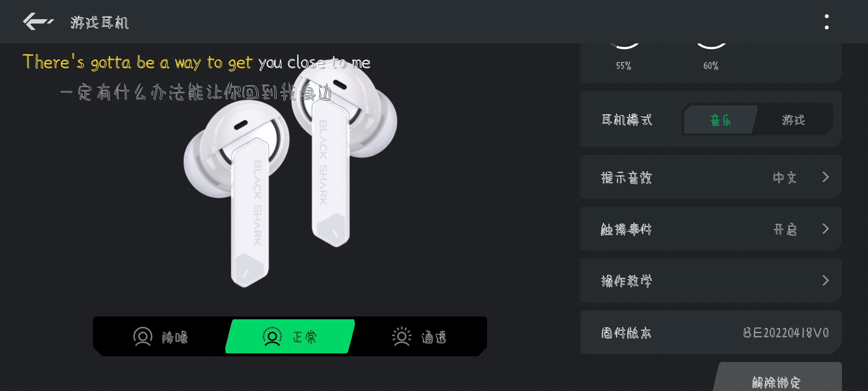Tap the noise cancellation person icon

coord(143,337)
